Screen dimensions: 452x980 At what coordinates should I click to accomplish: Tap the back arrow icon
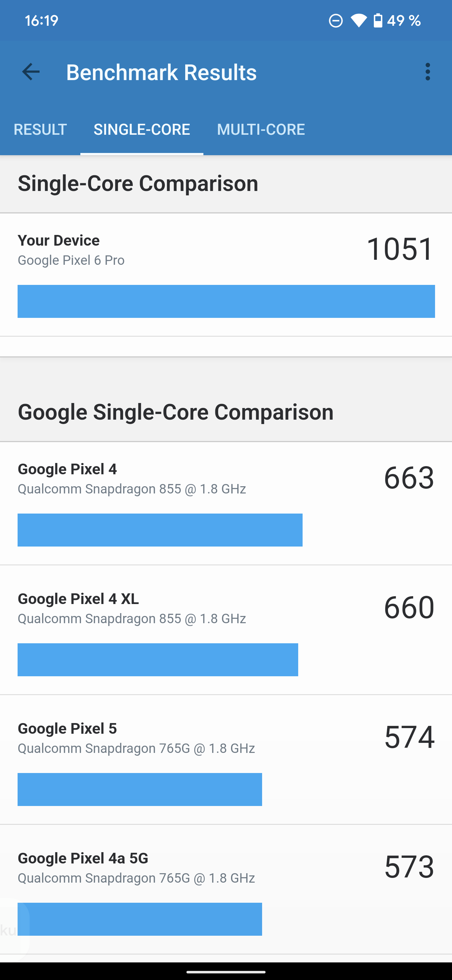pos(30,72)
